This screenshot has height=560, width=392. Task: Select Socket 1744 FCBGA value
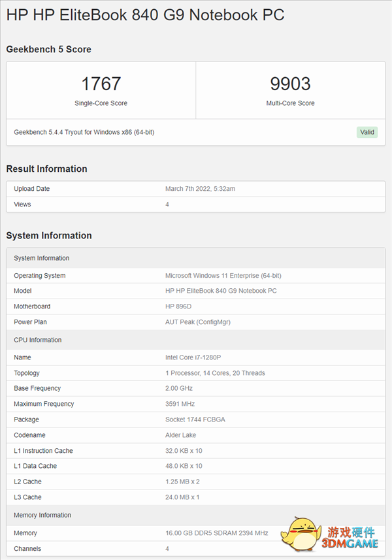pos(195,420)
